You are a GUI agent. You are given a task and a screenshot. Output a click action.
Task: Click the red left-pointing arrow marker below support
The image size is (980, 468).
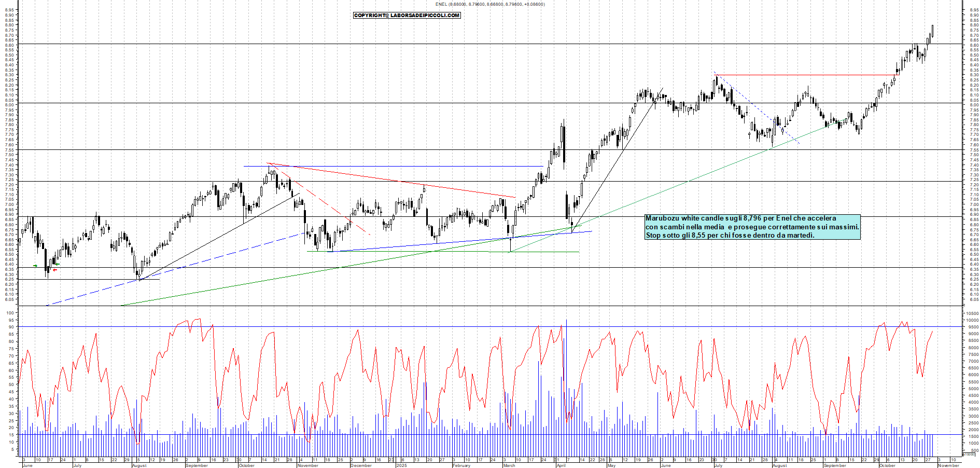[55, 270]
